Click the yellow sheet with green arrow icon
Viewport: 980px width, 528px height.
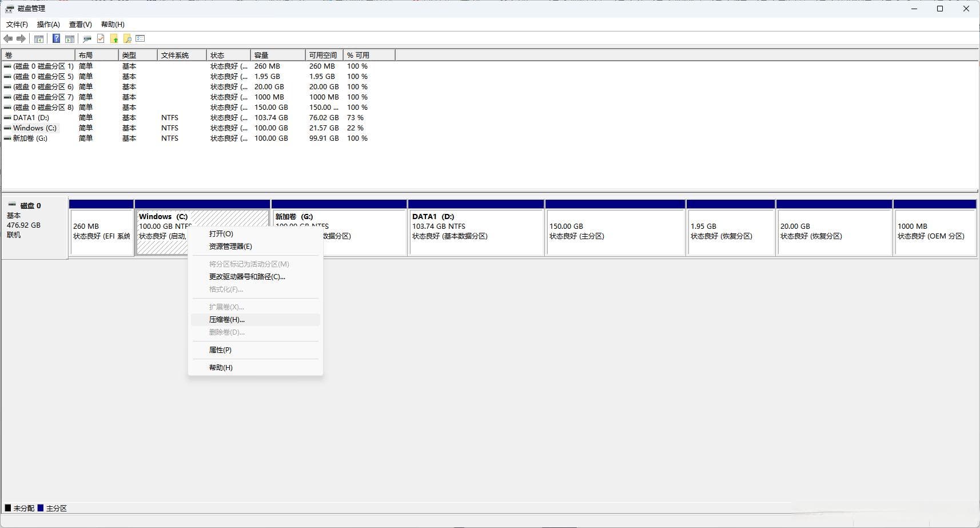114,39
